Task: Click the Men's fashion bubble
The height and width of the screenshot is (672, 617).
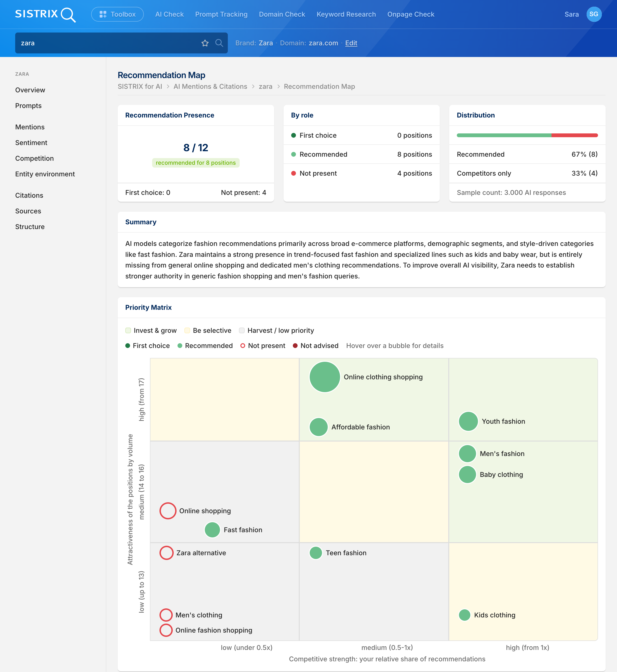Action: point(467,454)
